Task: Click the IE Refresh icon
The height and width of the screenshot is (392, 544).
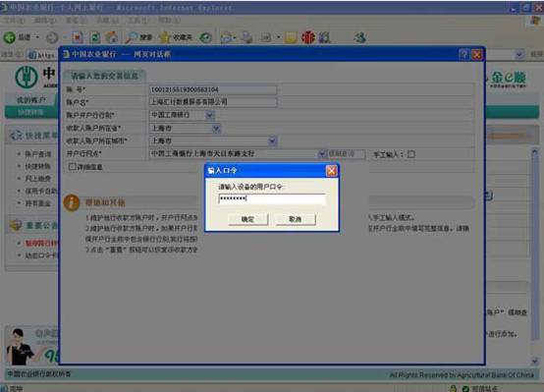Action: 94,37
